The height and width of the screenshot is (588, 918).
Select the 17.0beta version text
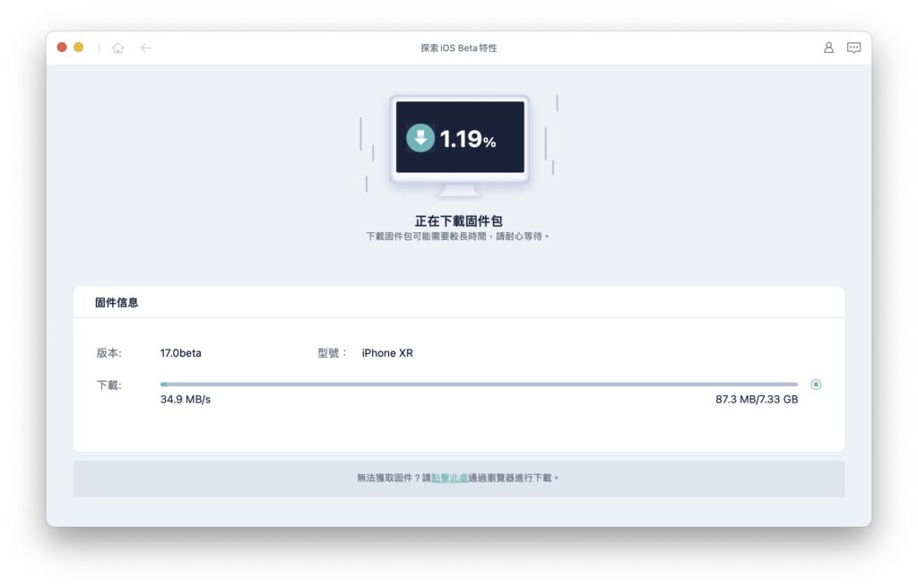181,353
